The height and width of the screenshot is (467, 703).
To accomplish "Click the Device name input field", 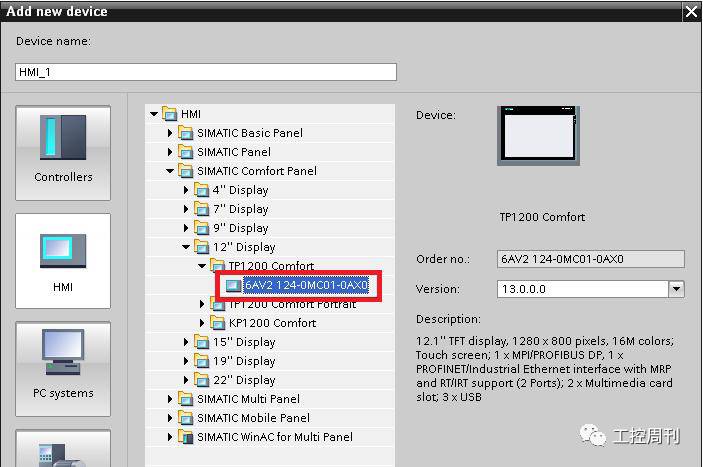I will tap(206, 72).
